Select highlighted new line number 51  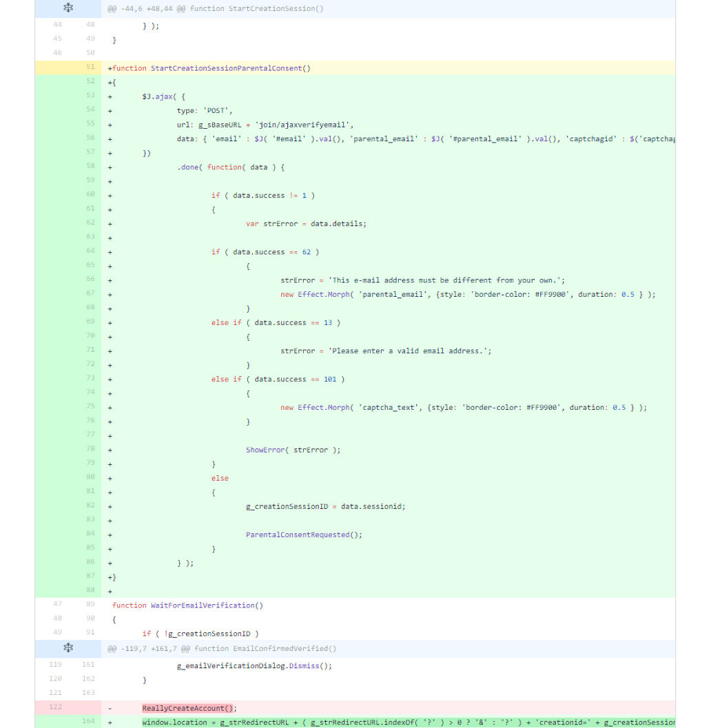click(90, 67)
